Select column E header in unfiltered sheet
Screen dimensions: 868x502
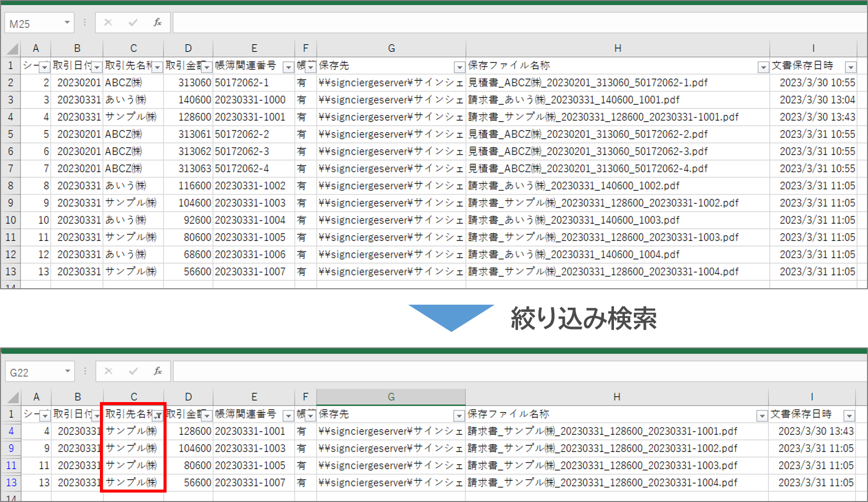click(x=254, y=48)
